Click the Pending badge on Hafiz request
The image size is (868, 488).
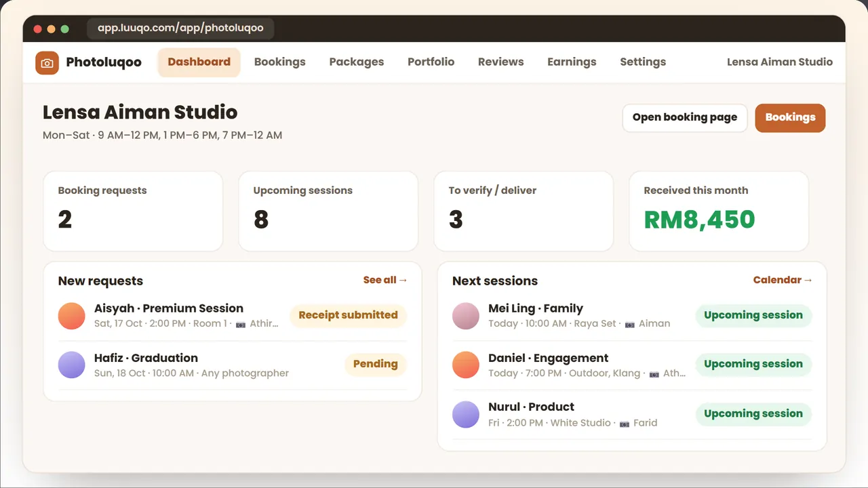pyautogui.click(x=375, y=364)
